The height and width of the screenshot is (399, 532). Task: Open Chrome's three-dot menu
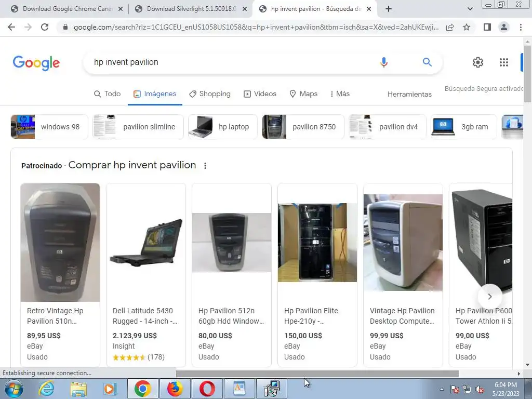[x=521, y=27]
